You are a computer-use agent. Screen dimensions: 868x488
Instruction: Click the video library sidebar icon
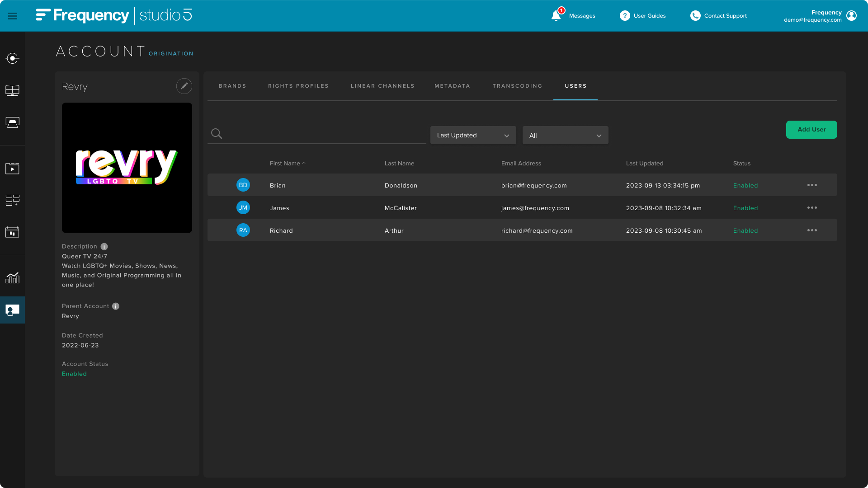12,169
